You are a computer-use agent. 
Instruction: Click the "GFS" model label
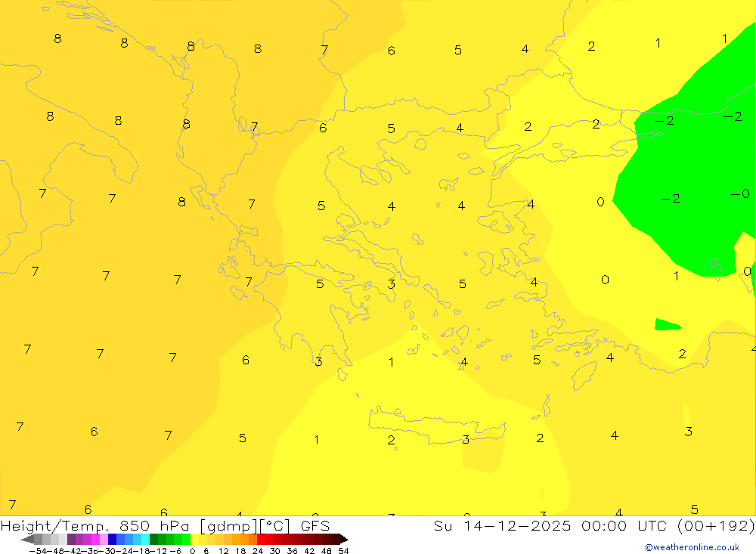pos(315,525)
